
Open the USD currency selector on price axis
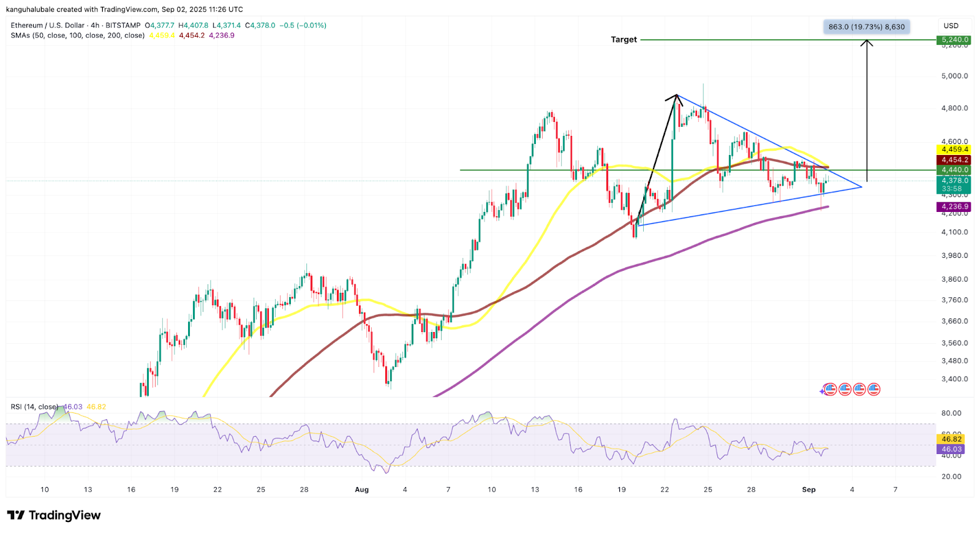click(951, 26)
